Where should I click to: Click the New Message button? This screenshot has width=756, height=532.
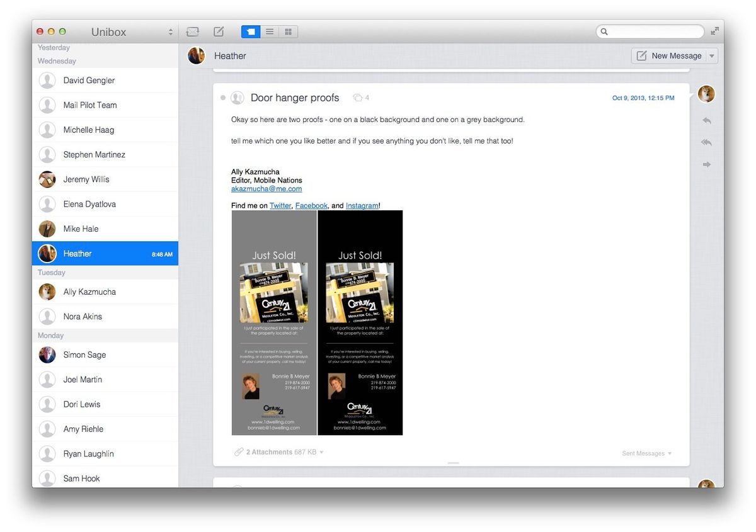669,55
